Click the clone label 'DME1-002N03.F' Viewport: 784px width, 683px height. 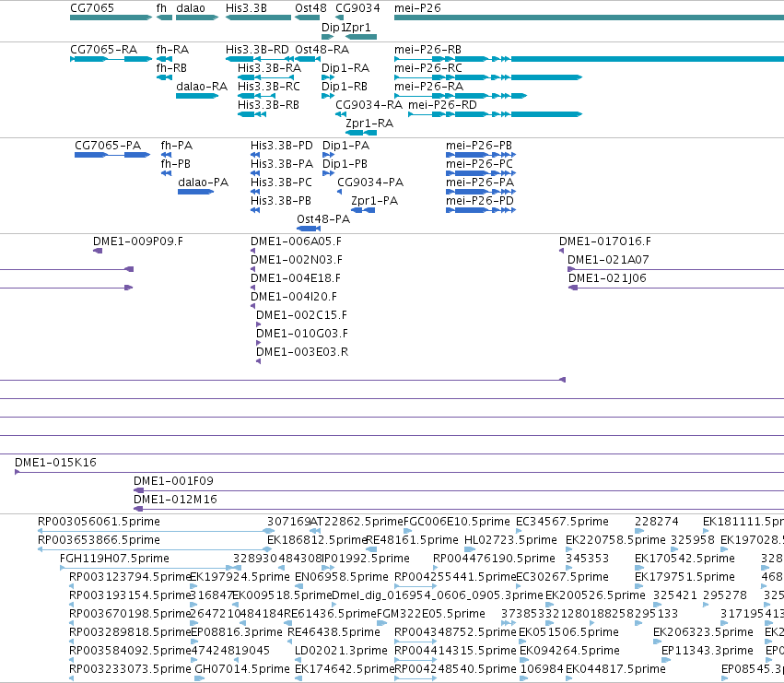(297, 260)
